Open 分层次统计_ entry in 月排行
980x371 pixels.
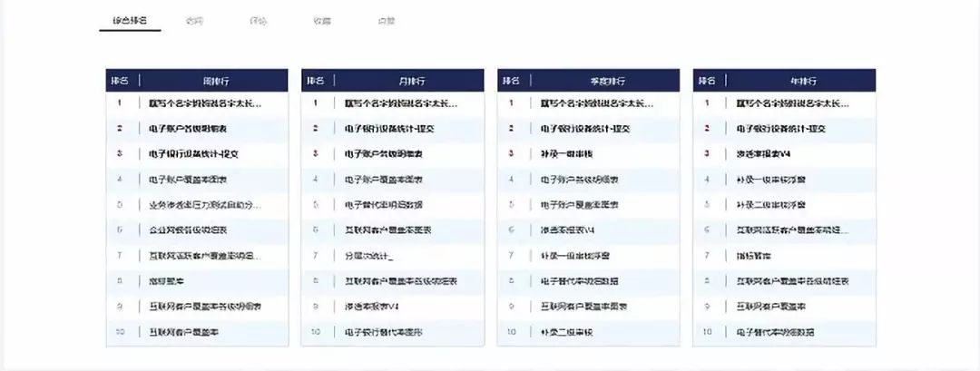click(x=369, y=256)
